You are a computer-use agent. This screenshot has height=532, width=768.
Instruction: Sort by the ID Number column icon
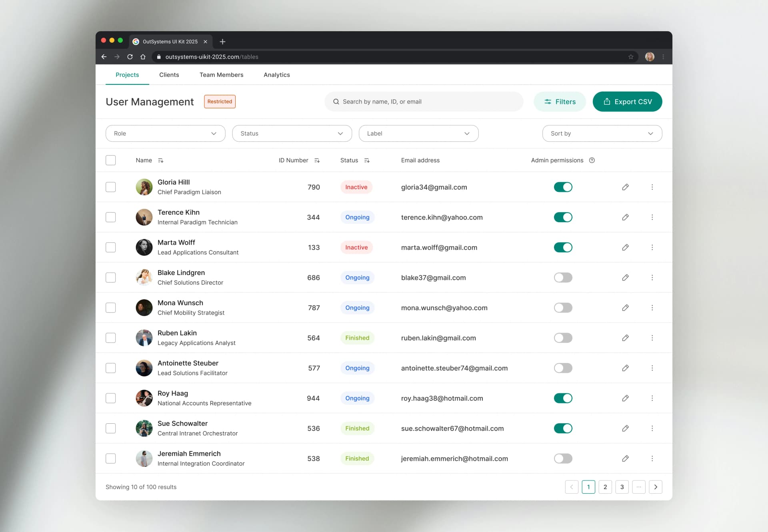coord(317,160)
